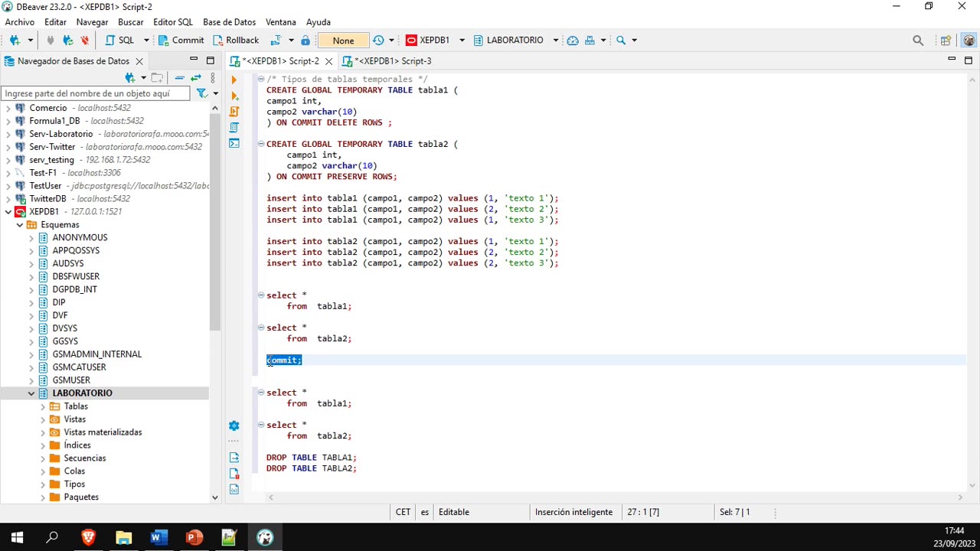This screenshot has height=551, width=980.
Task: Click the navigator filter funnel icon
Action: 201,93
